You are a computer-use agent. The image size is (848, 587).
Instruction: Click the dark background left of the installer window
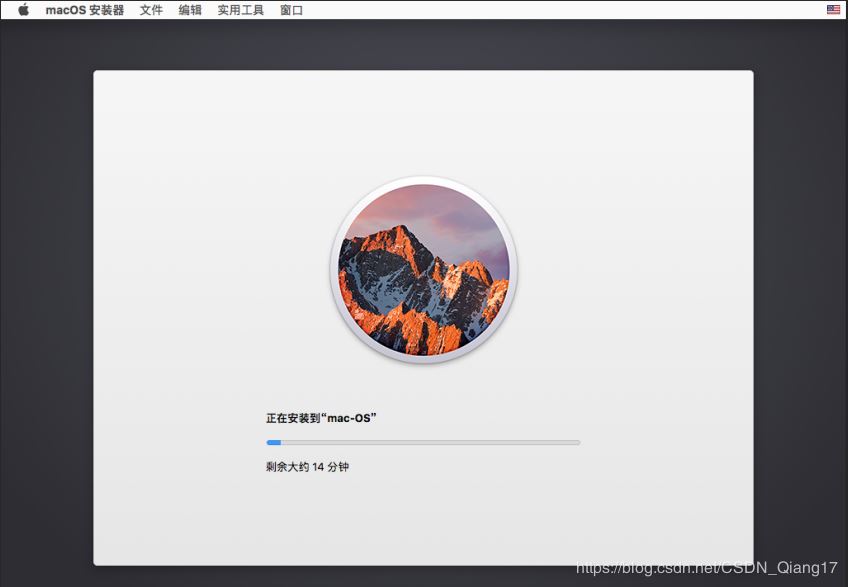click(x=46, y=300)
